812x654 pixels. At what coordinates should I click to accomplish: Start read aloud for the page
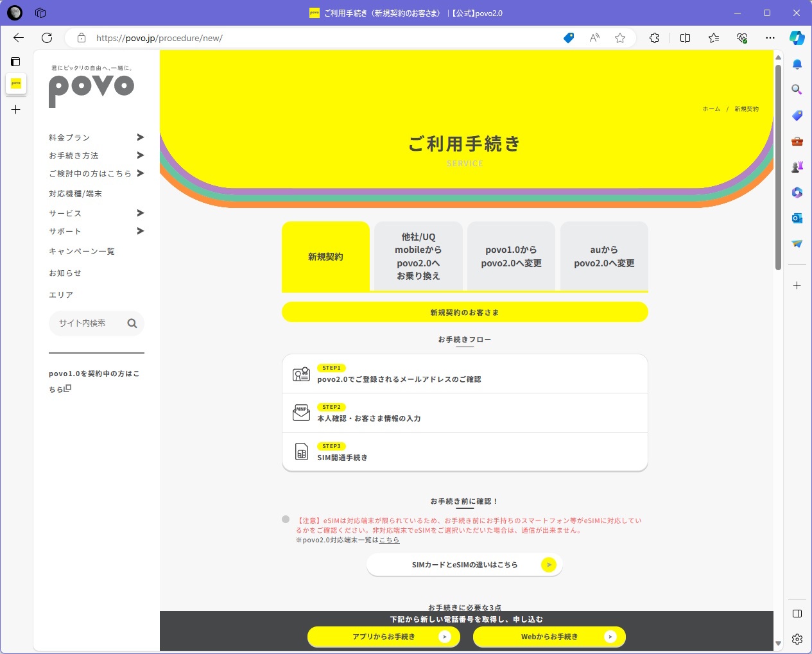click(594, 38)
